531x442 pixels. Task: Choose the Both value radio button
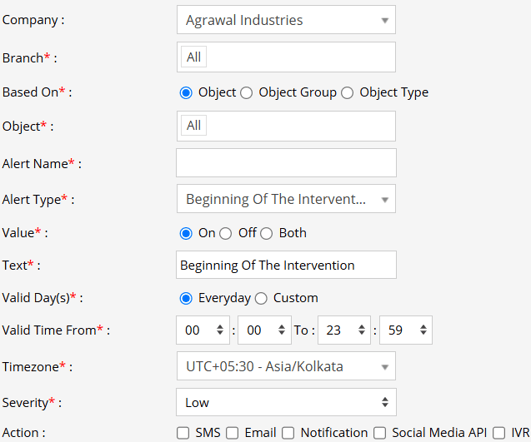267,233
